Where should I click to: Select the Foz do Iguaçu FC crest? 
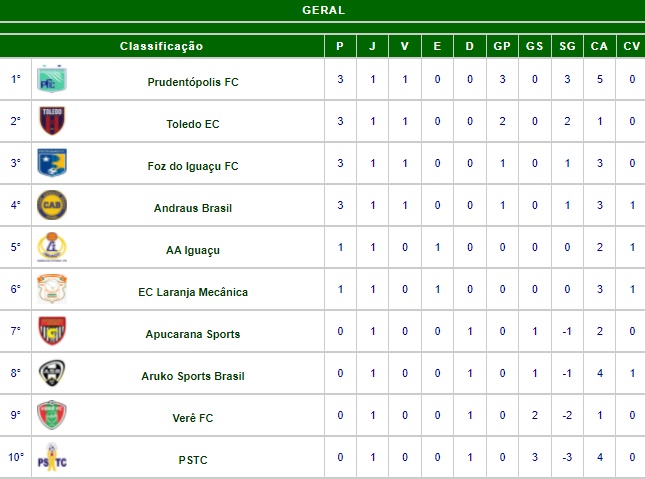point(52,163)
